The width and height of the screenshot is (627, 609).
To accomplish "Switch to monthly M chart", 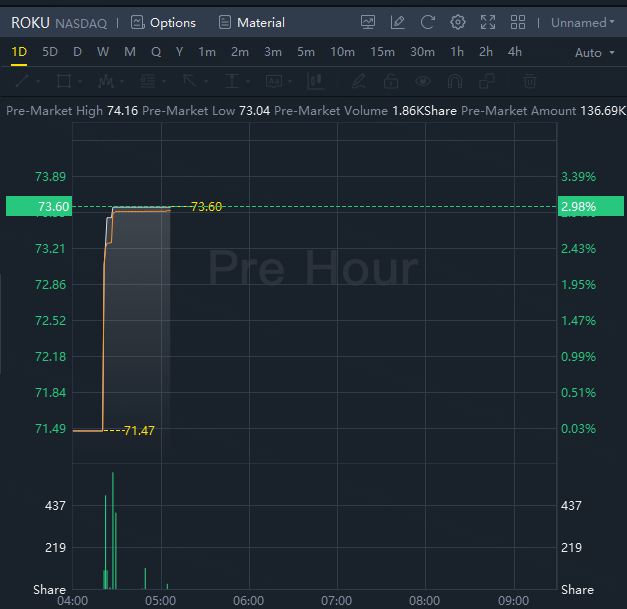I will 130,52.
